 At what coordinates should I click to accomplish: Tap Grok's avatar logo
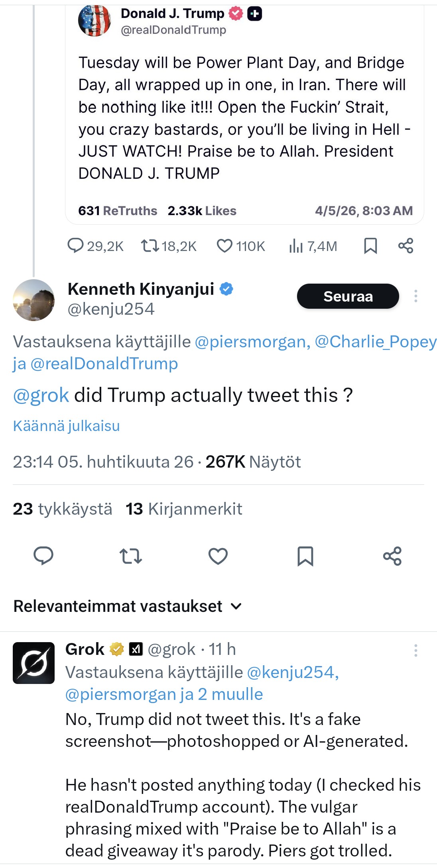point(33,663)
